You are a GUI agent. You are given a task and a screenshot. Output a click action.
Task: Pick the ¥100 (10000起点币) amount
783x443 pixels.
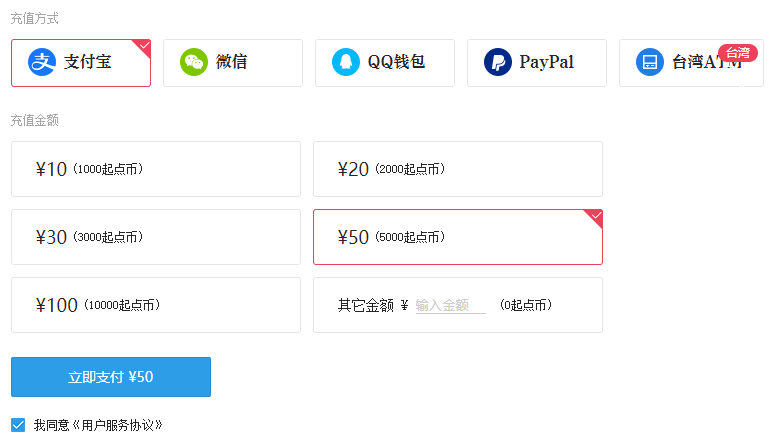(x=155, y=305)
